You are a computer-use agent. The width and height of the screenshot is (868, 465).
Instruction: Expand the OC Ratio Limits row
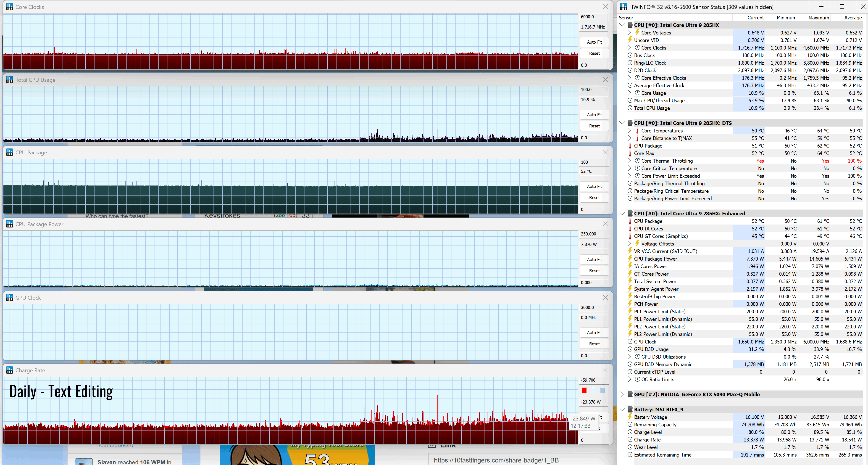[x=629, y=379]
